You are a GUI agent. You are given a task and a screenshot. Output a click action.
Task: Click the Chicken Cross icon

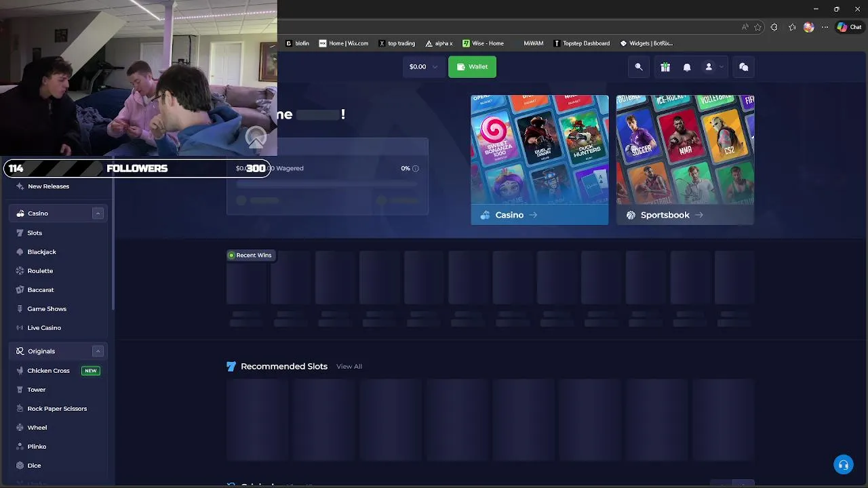20,371
